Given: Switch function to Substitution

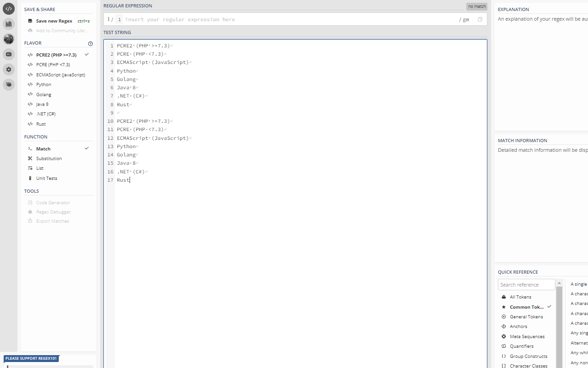Looking at the screenshot, I should coord(48,158).
